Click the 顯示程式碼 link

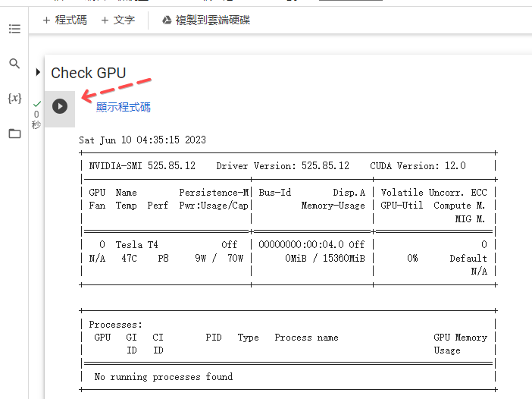[x=123, y=107]
